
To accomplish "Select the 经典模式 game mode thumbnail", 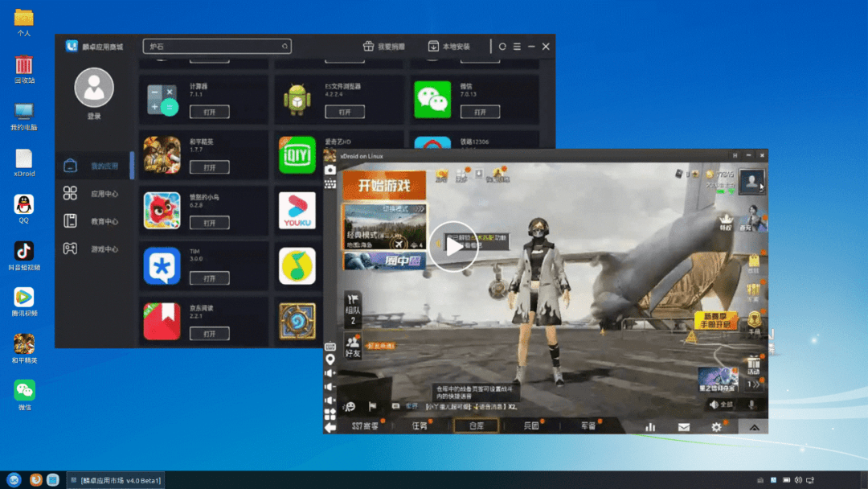I will pyautogui.click(x=384, y=227).
